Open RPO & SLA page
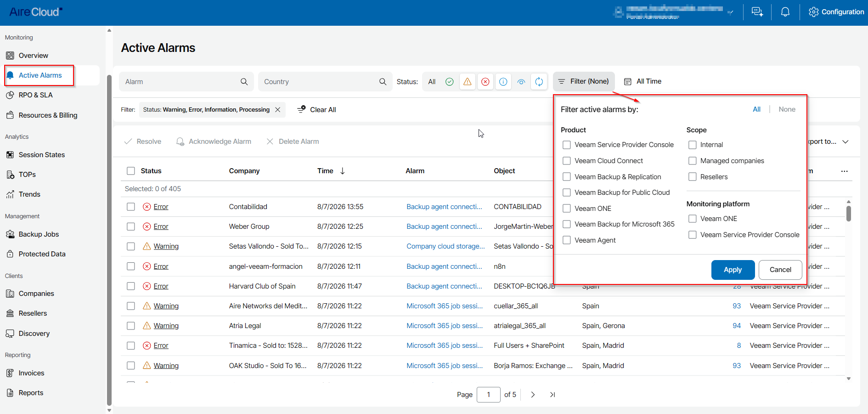The image size is (868, 414). 36,95
